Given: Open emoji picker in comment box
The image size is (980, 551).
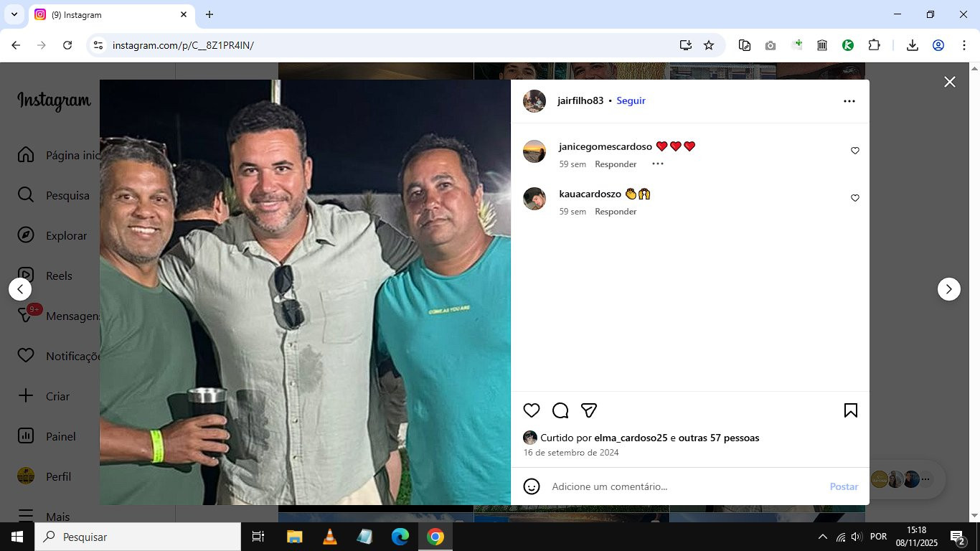Looking at the screenshot, I should click(x=532, y=486).
